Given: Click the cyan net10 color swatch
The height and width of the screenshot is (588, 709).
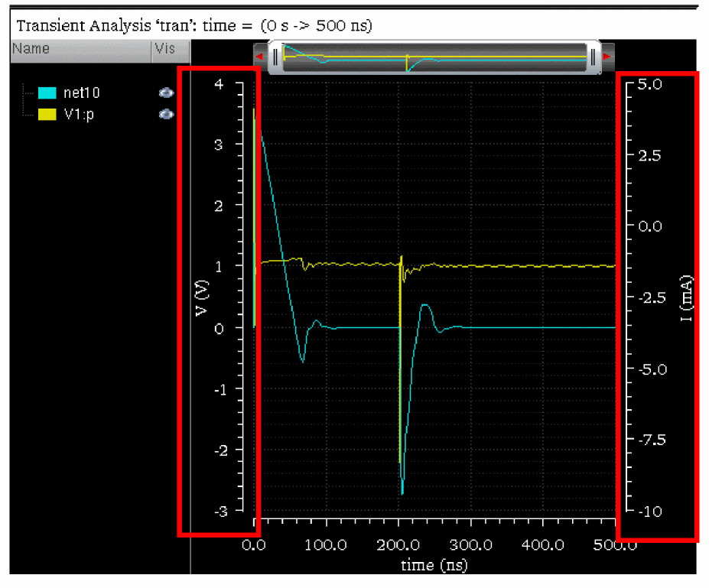Looking at the screenshot, I should point(47,93).
